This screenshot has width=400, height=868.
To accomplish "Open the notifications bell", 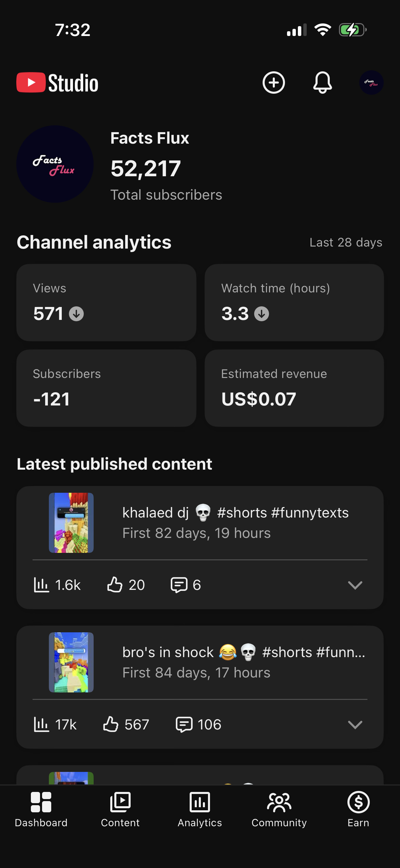I will coord(322,83).
